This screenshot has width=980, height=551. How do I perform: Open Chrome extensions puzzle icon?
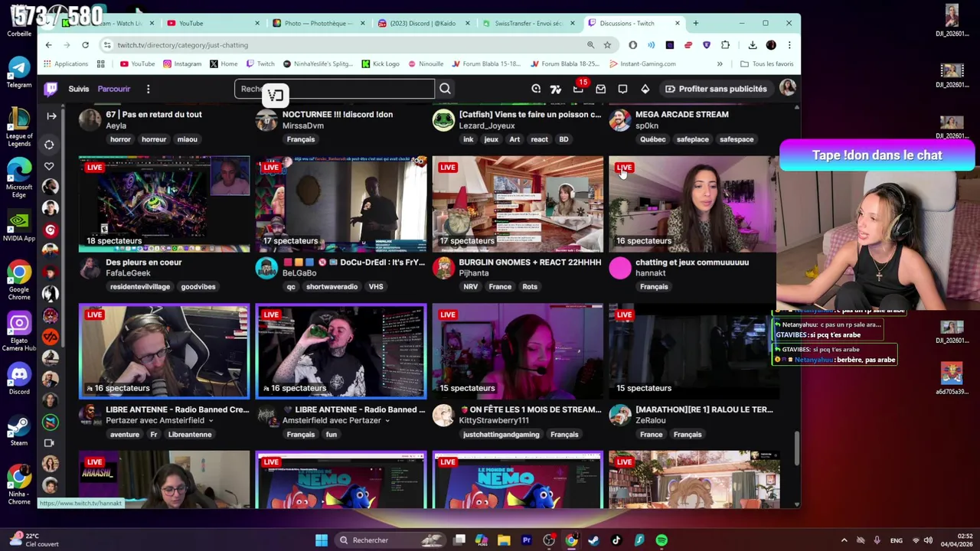[x=725, y=45]
